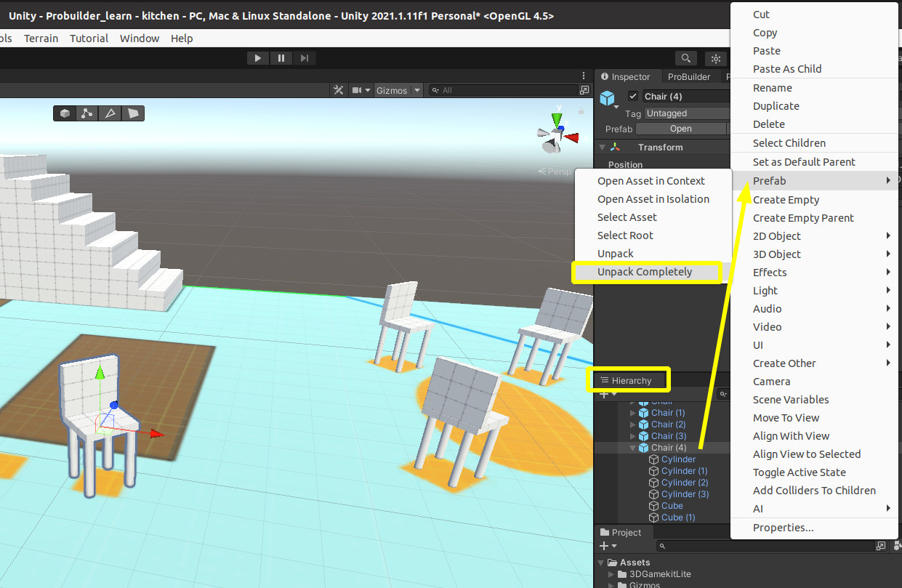Image resolution: width=902 pixels, height=588 pixels.
Task: Select ProBuilder edge selection mode icon
Action: pyautogui.click(x=110, y=113)
